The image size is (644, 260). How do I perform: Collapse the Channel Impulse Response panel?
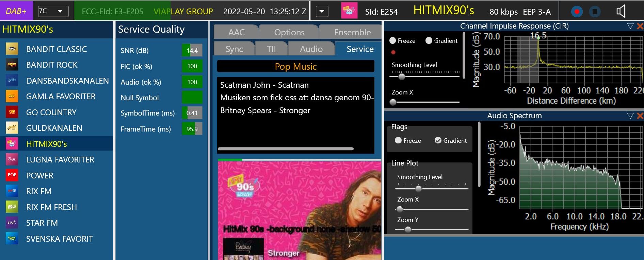(x=630, y=26)
